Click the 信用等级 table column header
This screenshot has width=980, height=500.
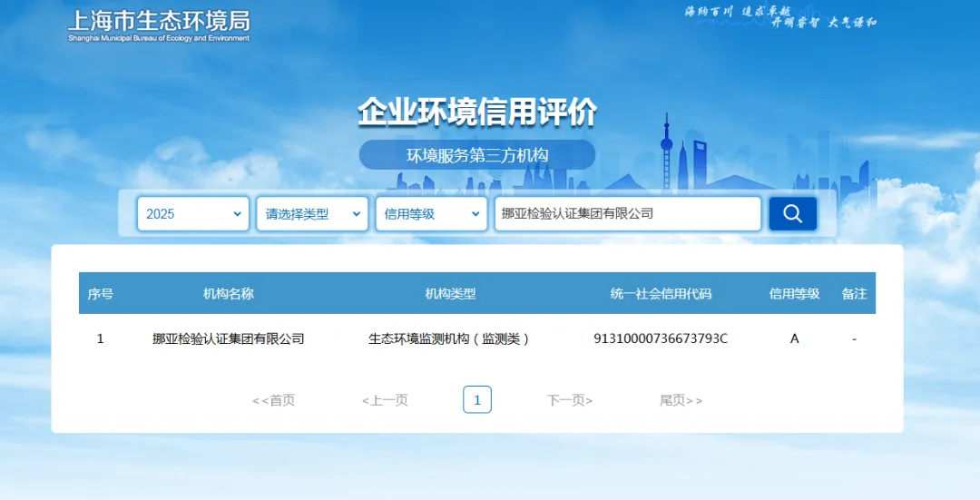(x=794, y=294)
